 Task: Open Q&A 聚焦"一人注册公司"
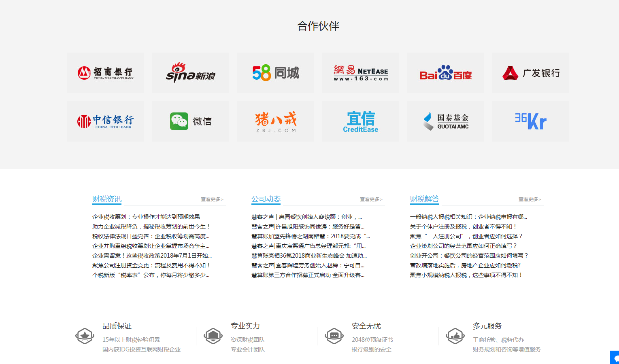[x=467, y=236]
